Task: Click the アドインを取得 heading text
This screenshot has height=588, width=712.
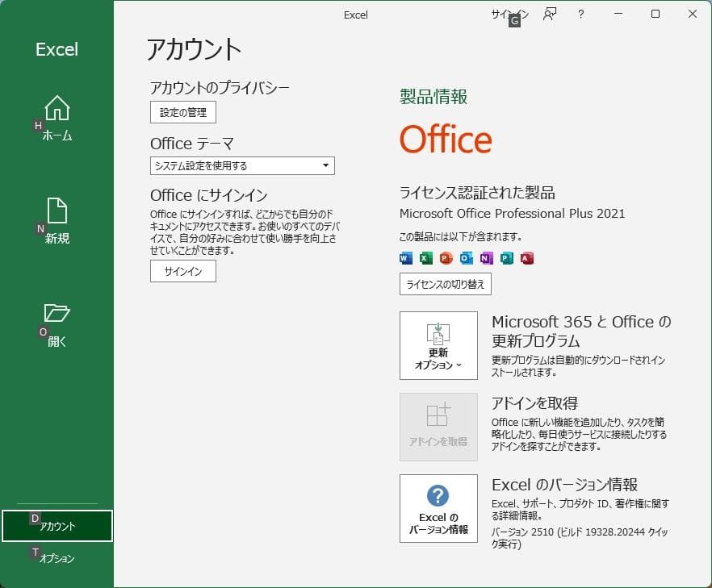Action: pyautogui.click(x=534, y=403)
